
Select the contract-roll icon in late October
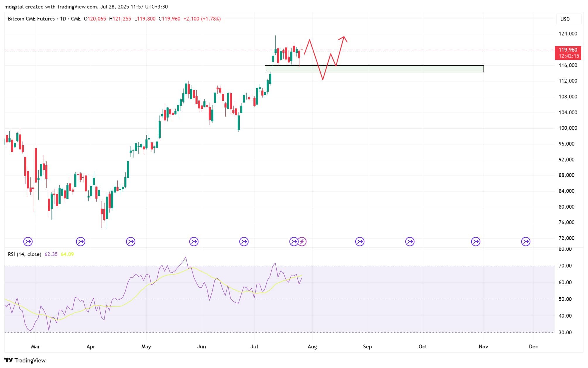476,242
